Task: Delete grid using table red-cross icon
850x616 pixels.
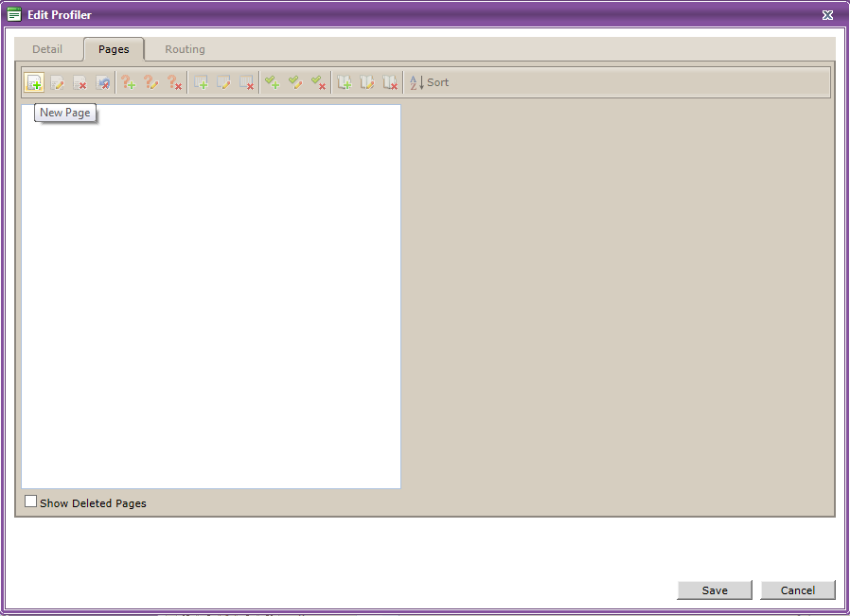Action: pos(246,82)
